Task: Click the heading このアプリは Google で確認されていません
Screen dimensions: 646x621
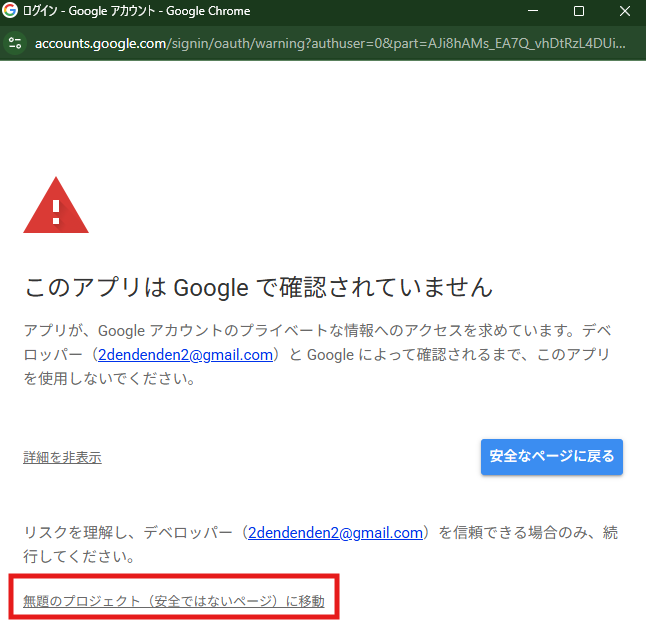Action: point(259,287)
